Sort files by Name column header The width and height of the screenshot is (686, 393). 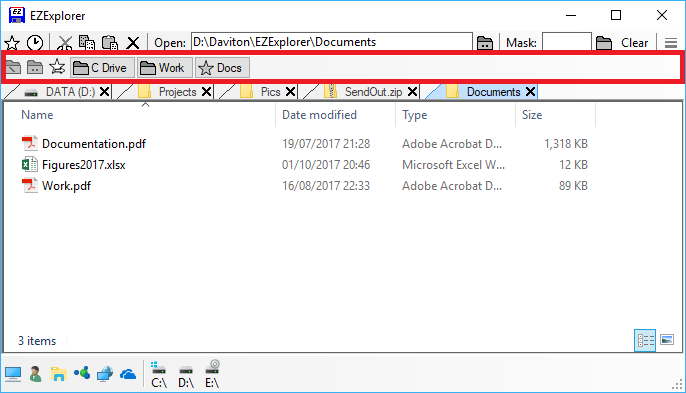(x=37, y=115)
